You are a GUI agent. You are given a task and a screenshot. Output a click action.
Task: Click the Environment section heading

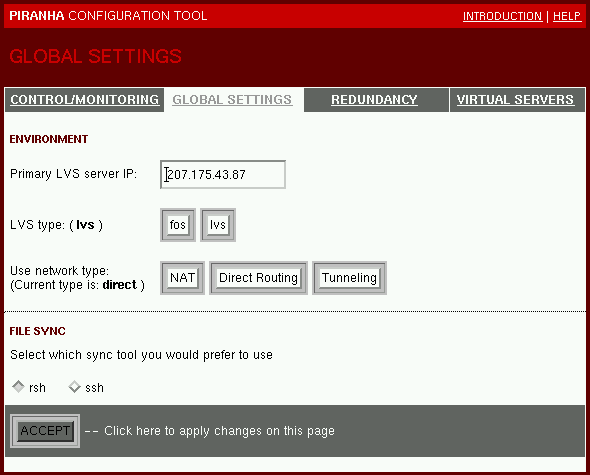[49, 139]
